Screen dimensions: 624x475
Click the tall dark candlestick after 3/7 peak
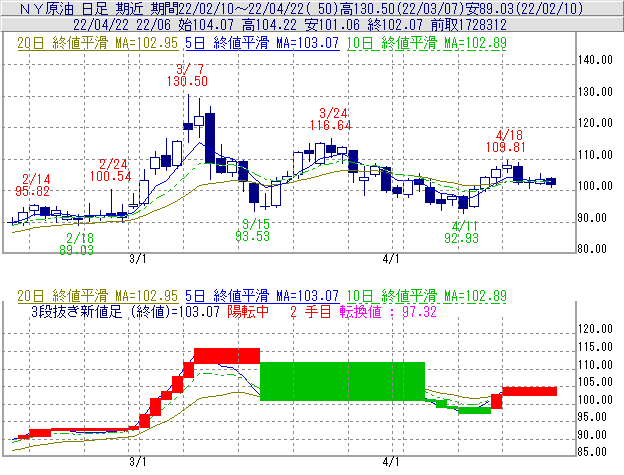coord(210,138)
